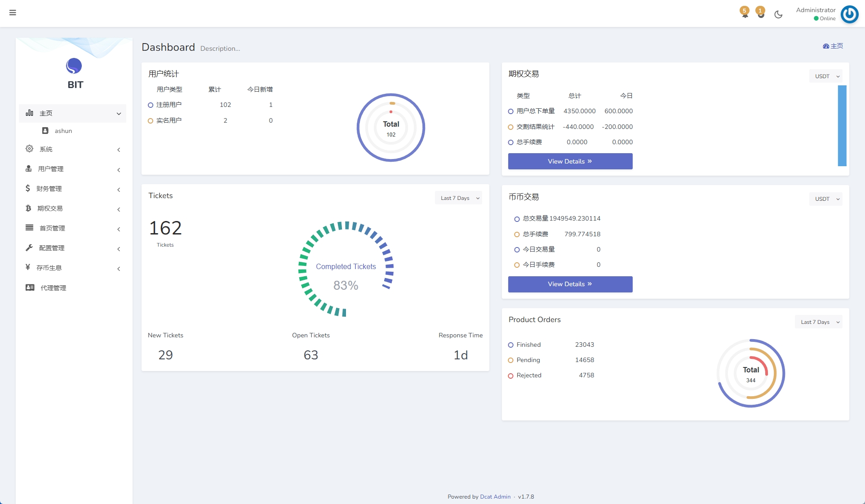Open the Tickets Last 7 Days dropdown
865x504 pixels.
[458, 198]
